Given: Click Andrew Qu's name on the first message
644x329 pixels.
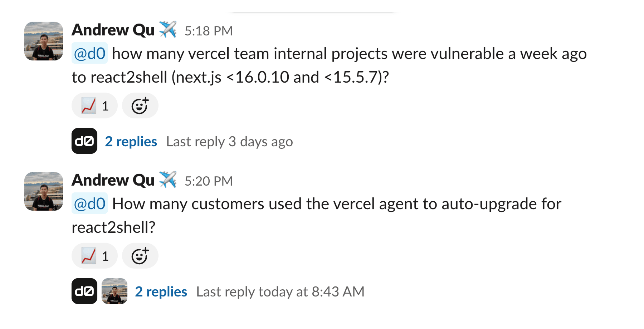Looking at the screenshot, I should (x=113, y=30).
